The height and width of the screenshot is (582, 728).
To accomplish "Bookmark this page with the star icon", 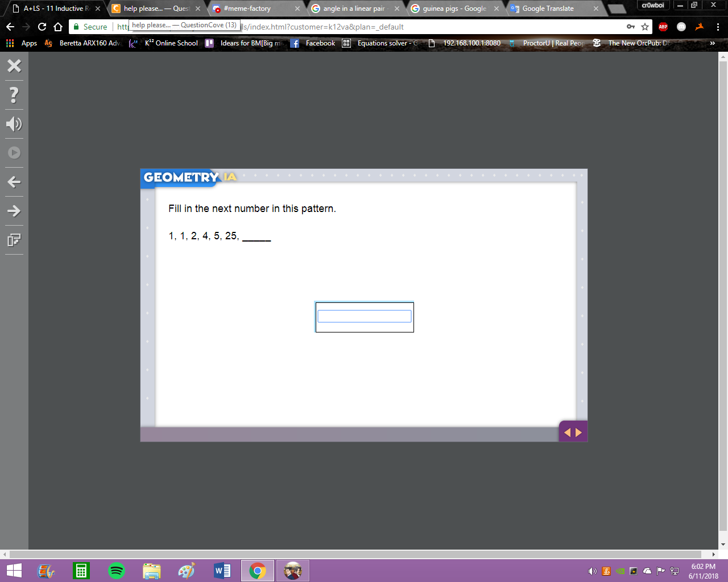I will (645, 27).
